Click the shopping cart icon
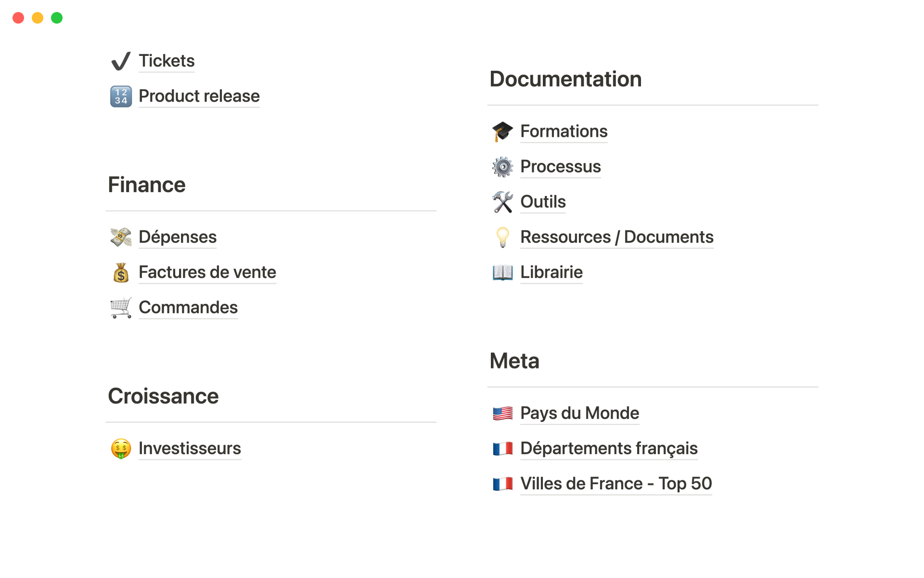Viewport: 924px width, 578px height. click(121, 308)
